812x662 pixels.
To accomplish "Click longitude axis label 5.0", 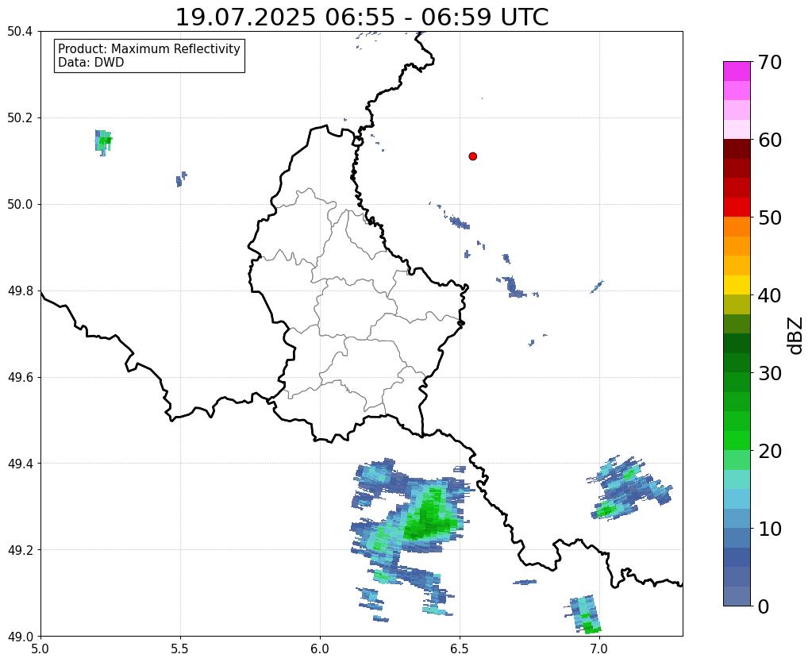I will (x=40, y=649).
